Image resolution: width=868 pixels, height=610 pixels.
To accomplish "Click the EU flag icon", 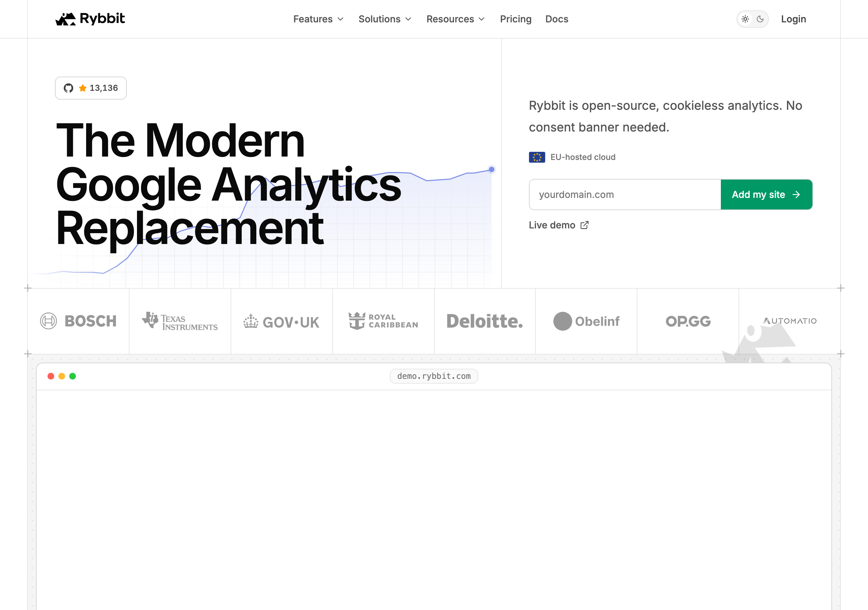I will point(537,157).
